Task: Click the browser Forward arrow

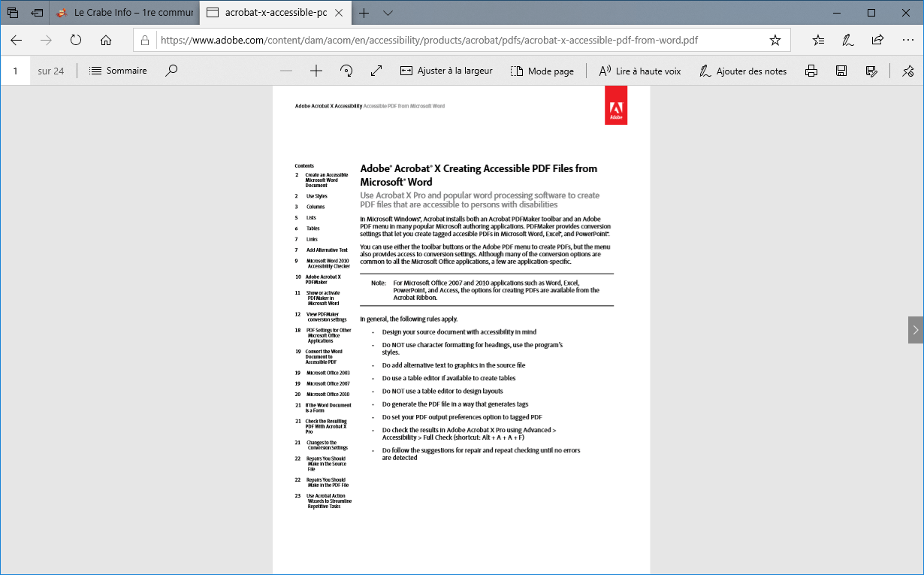Action: [46, 40]
